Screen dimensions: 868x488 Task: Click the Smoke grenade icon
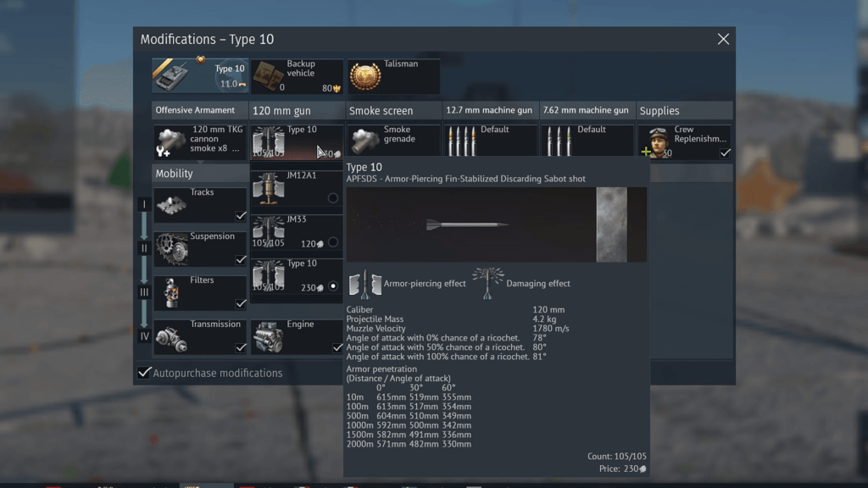[365, 140]
